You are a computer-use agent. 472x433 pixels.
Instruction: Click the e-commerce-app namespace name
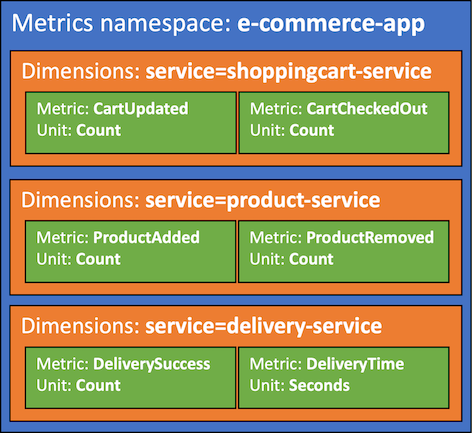point(331,25)
